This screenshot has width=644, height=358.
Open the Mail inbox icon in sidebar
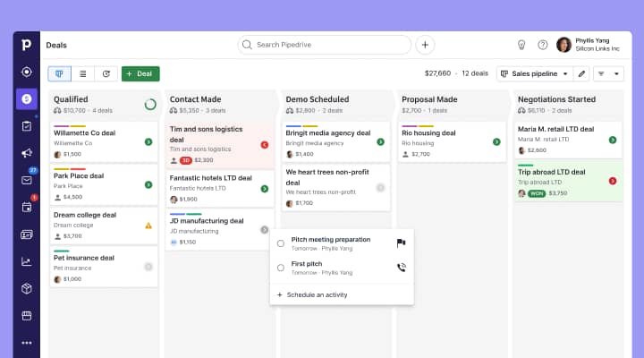coord(27,180)
